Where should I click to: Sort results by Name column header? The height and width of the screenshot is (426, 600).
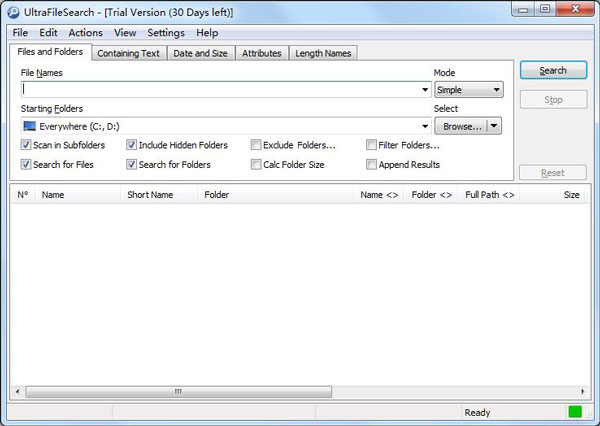78,194
